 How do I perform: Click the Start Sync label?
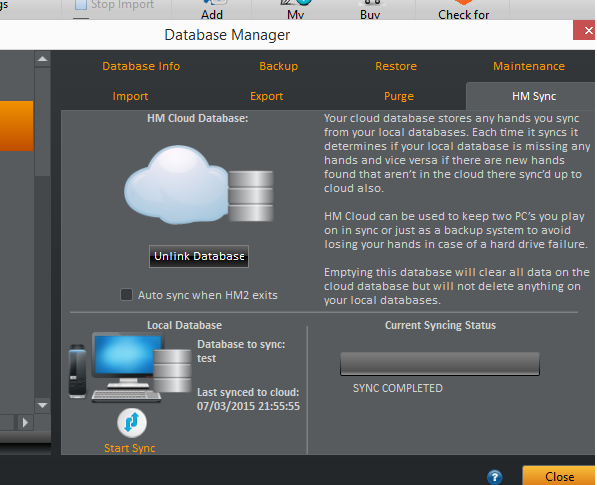[x=129, y=448]
